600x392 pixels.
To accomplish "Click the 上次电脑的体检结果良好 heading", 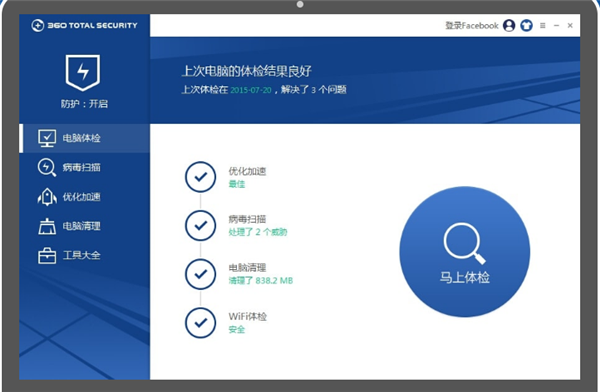I will point(246,71).
